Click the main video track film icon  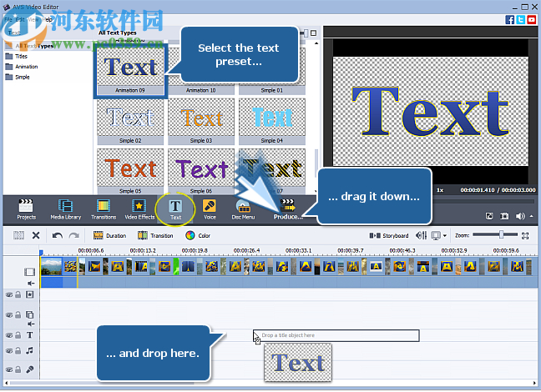[30, 272]
